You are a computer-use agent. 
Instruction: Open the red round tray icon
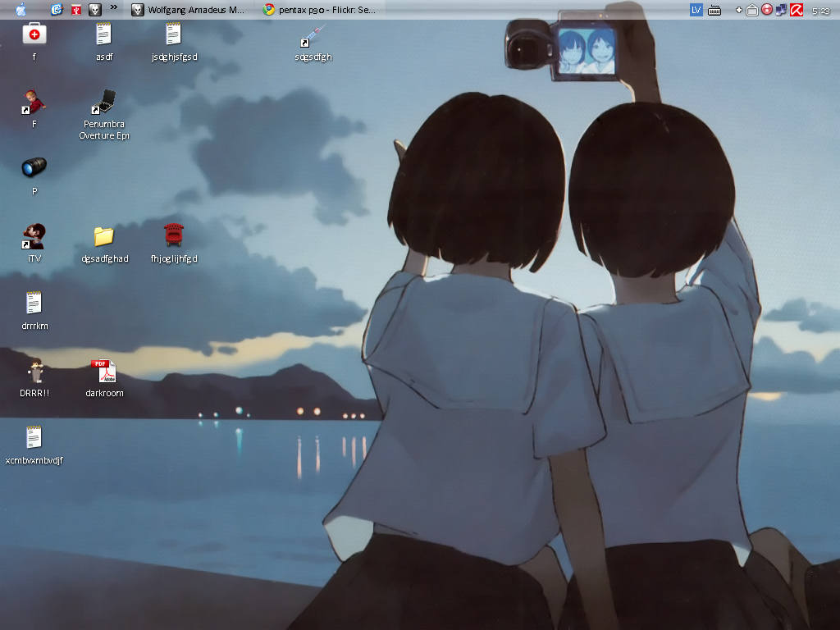767,10
